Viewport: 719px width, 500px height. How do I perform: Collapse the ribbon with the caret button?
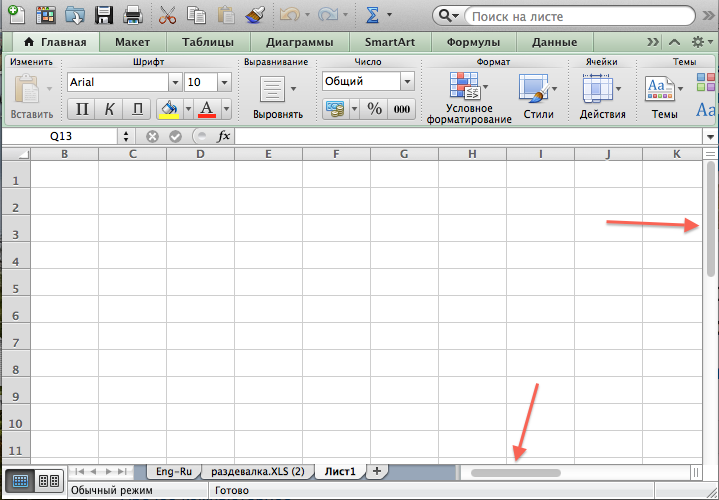point(674,42)
